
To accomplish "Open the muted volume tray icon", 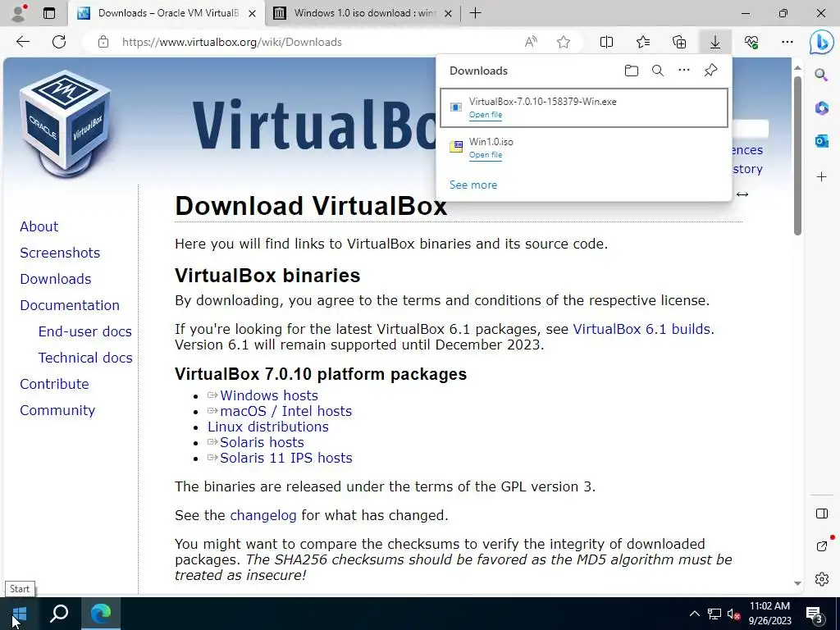I will coord(733,614).
